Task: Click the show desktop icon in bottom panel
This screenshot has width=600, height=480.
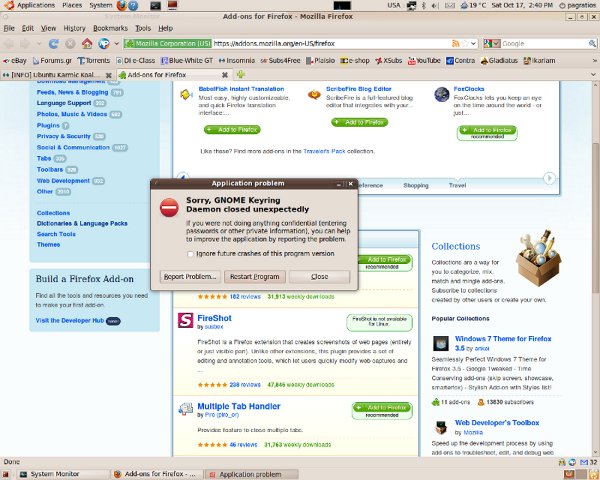Action: coord(5,474)
